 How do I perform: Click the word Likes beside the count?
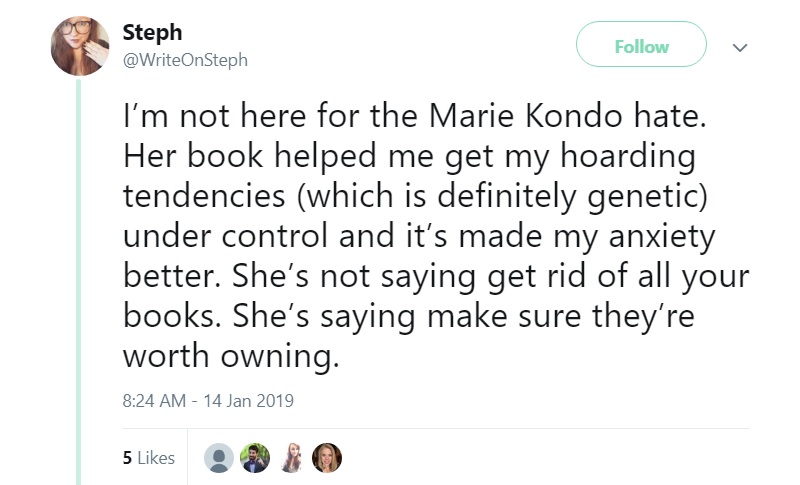156,458
